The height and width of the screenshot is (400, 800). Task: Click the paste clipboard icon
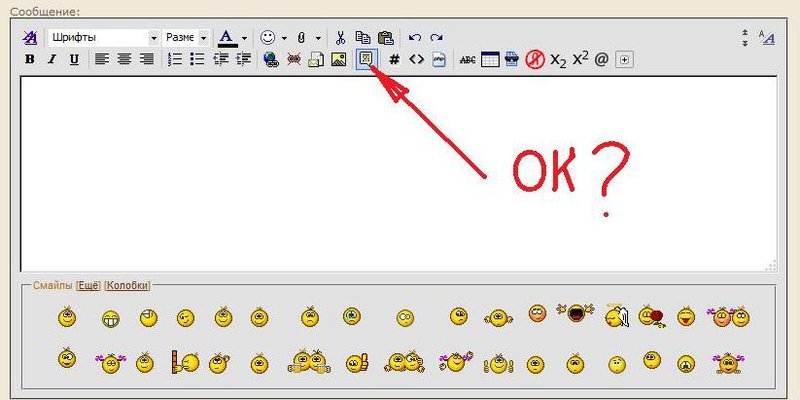385,37
